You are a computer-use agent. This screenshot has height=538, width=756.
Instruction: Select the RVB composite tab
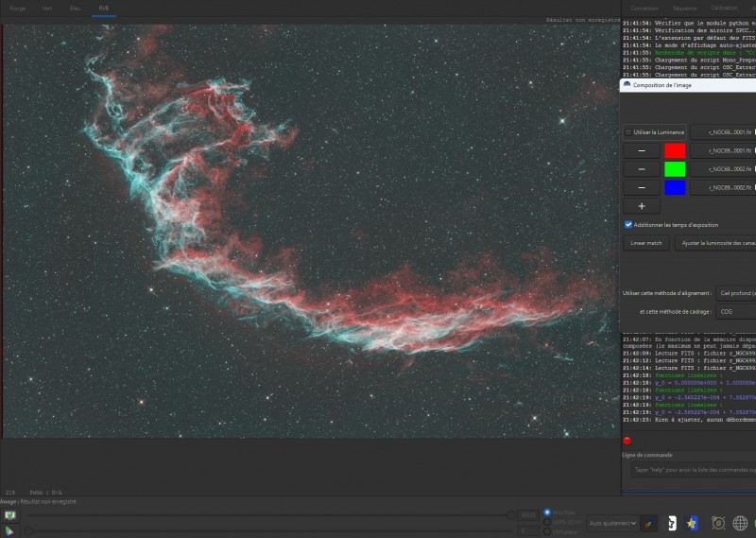[x=104, y=9]
